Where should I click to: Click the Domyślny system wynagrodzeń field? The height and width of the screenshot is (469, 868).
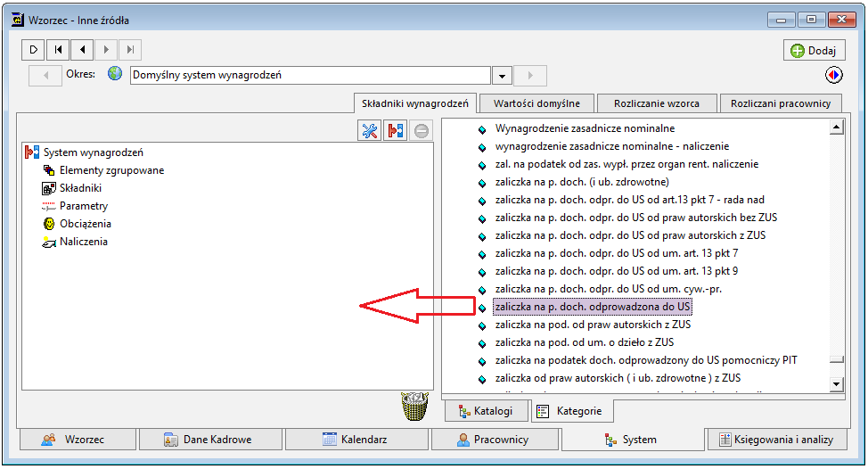click(310, 75)
